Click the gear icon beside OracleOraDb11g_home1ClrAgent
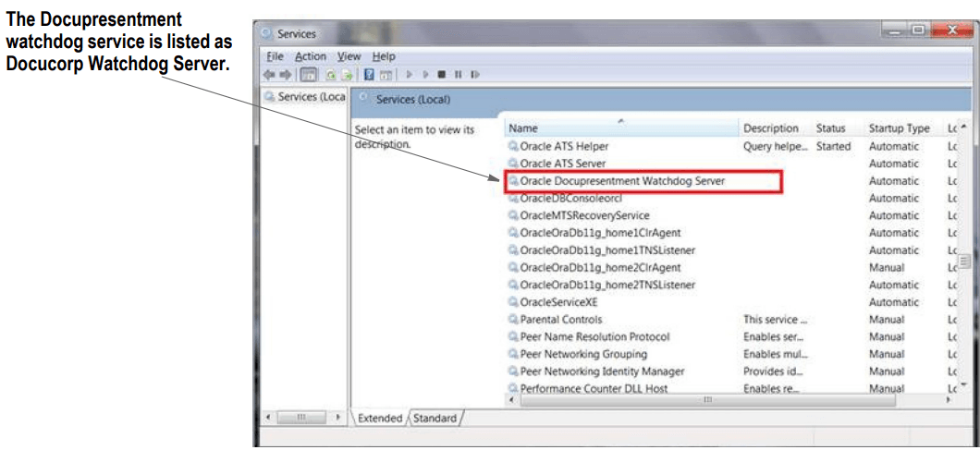980x450 pixels. coord(514,233)
